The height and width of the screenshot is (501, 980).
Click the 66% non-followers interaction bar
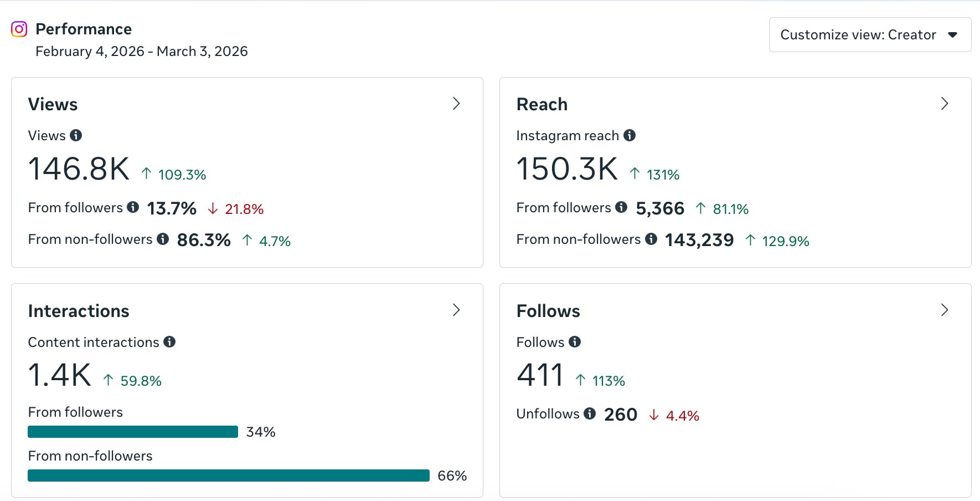(x=228, y=475)
